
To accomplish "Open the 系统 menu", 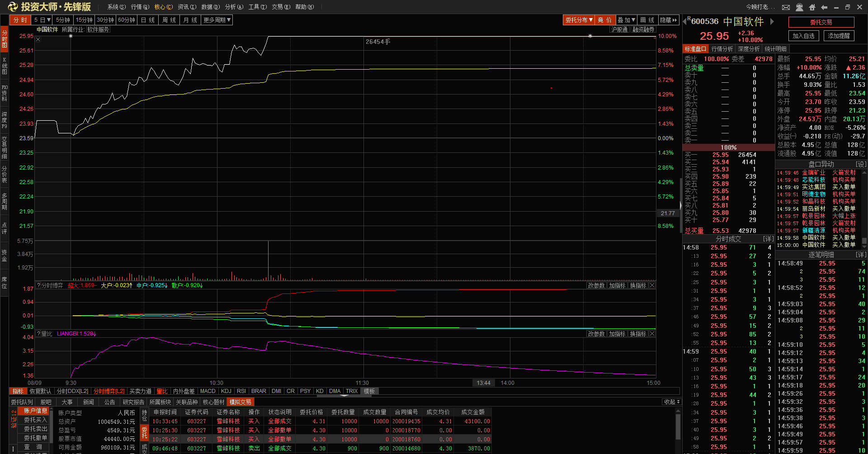I will click(x=117, y=7).
